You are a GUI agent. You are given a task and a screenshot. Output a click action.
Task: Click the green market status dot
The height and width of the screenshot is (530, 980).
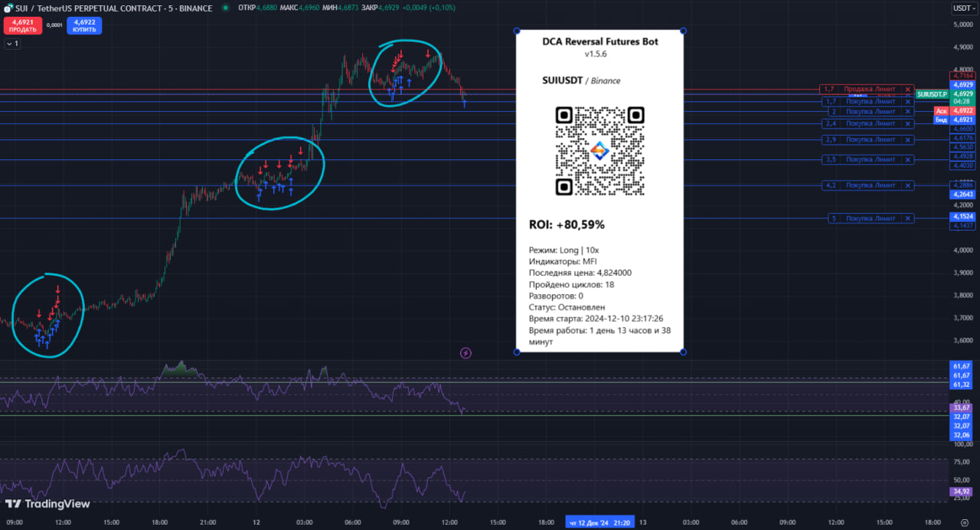click(225, 8)
